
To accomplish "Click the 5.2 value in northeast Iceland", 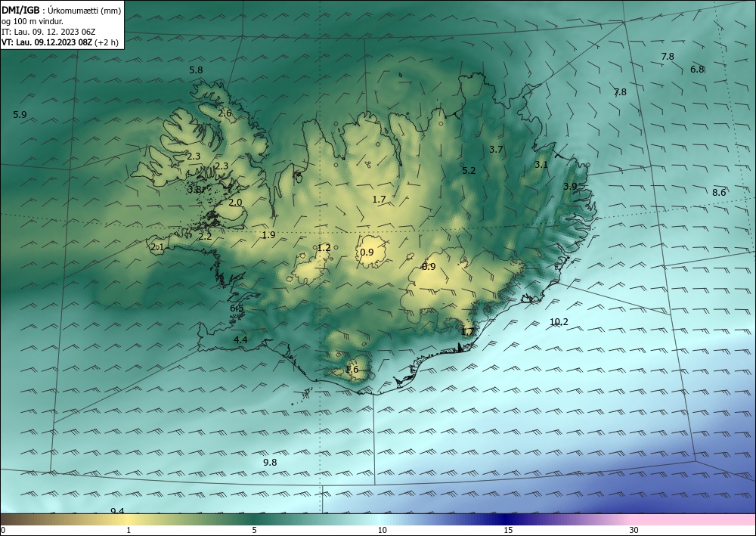I will 469,170.
